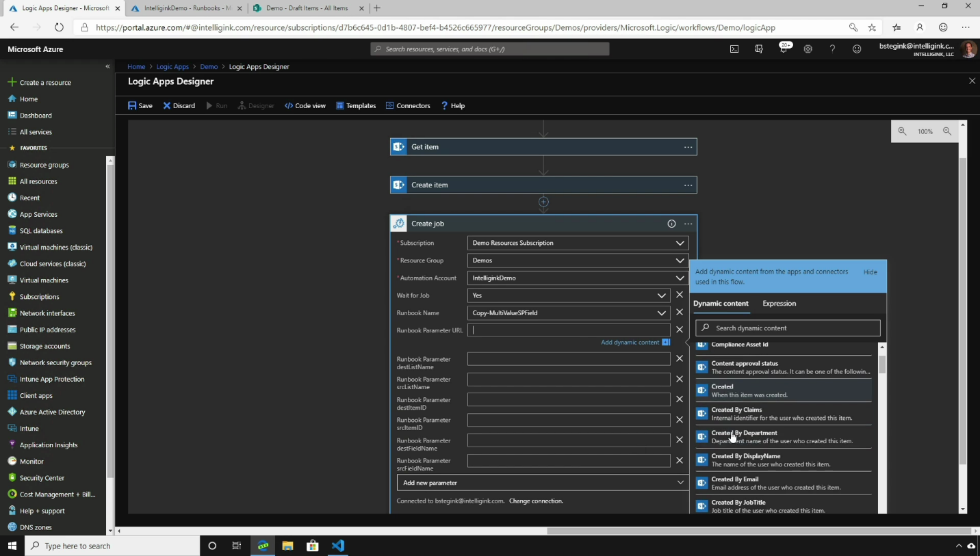
Task: Open the Add new parameter dropdown
Action: pyautogui.click(x=543, y=483)
